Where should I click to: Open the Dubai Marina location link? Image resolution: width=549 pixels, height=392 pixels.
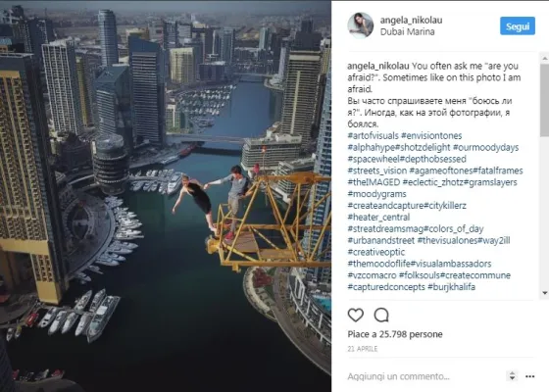(x=407, y=31)
